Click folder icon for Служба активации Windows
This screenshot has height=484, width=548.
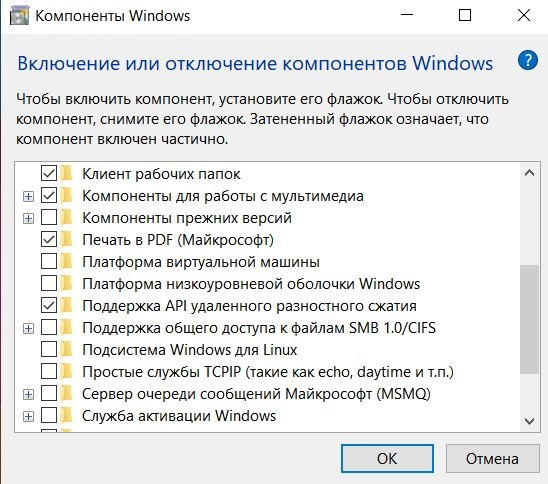[x=66, y=416]
